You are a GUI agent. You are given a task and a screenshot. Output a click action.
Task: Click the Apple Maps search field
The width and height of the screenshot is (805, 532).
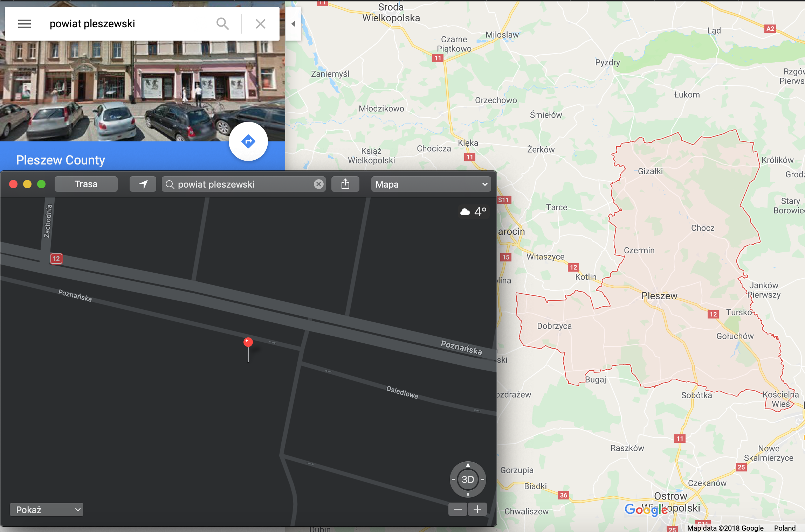244,184
